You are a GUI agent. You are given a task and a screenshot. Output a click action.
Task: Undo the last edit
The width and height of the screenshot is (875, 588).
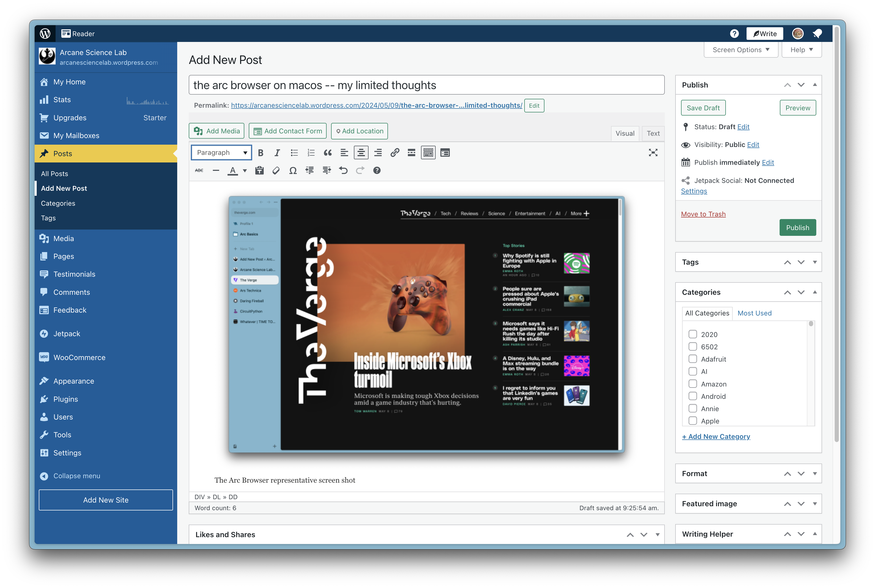(x=343, y=171)
